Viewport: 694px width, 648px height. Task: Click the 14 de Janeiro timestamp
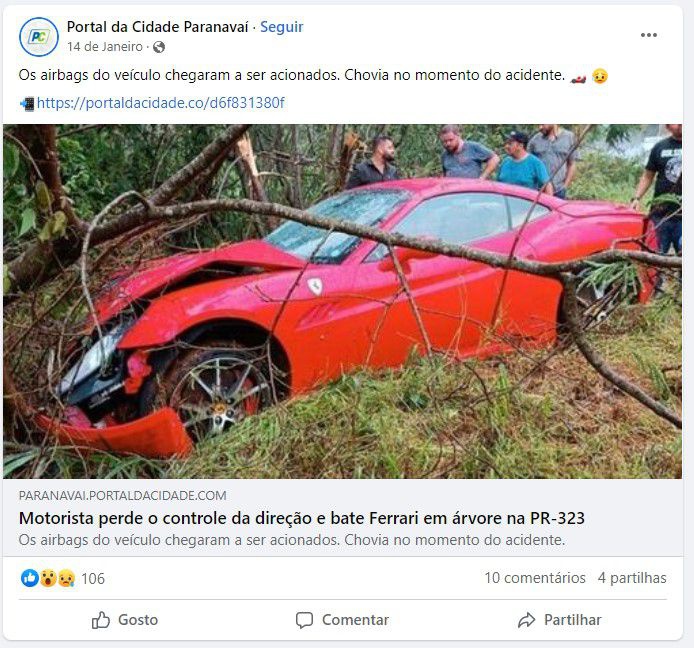[105, 47]
